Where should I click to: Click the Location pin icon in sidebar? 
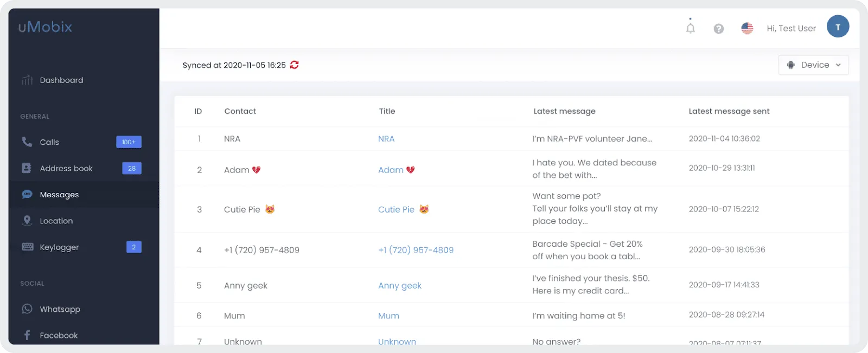(x=27, y=221)
